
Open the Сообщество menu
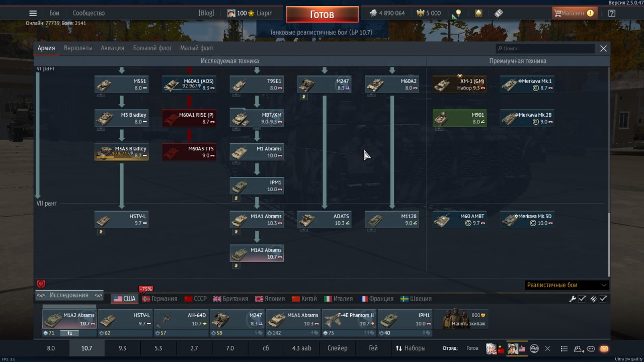pos(89,13)
